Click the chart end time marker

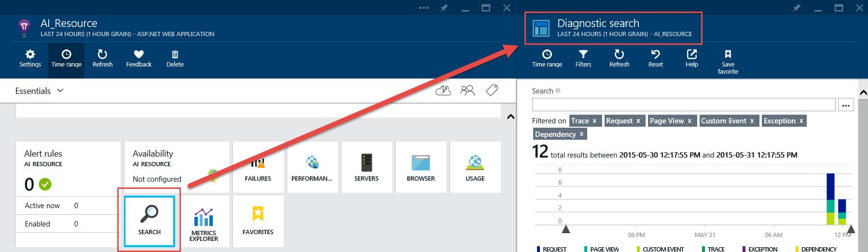click(851, 229)
